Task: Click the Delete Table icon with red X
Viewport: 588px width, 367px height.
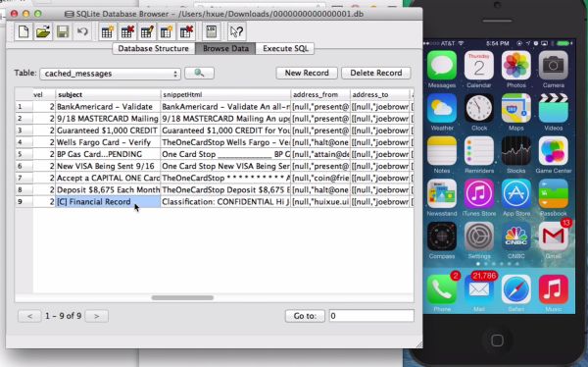Action: [x=127, y=31]
